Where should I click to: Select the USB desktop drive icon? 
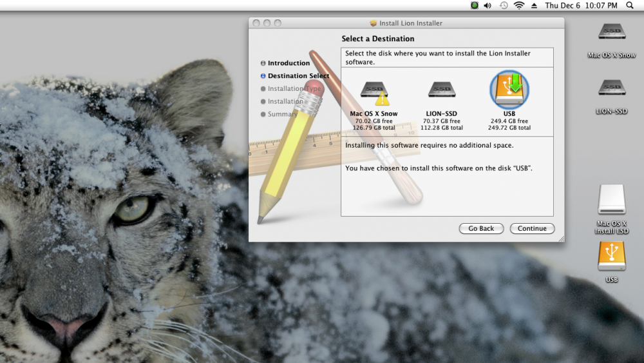[612, 256]
